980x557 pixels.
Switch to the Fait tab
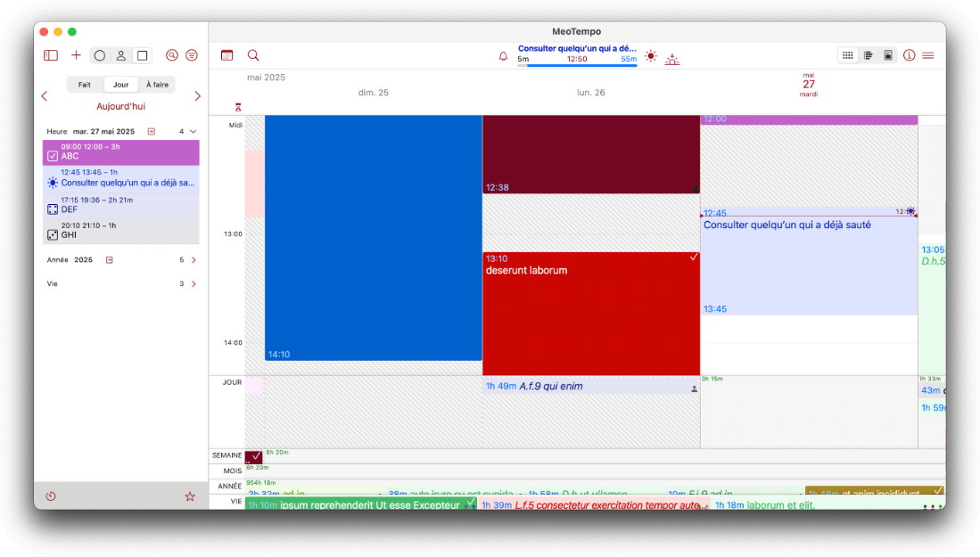85,85
